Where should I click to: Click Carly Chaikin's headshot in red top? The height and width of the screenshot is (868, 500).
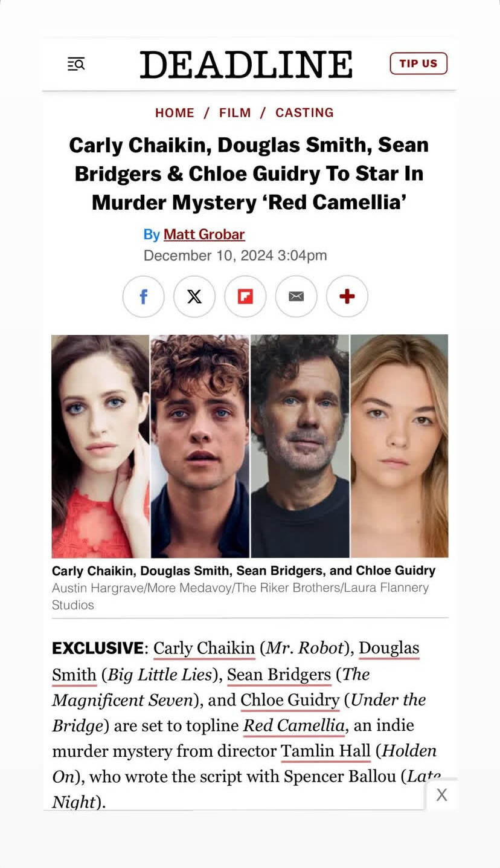[x=100, y=446]
